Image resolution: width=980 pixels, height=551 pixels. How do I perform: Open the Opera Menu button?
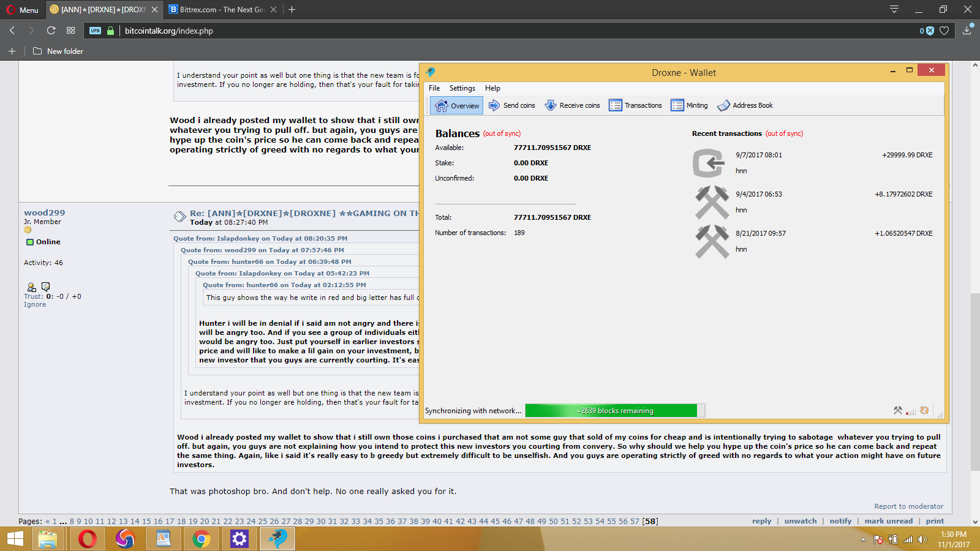coord(23,10)
